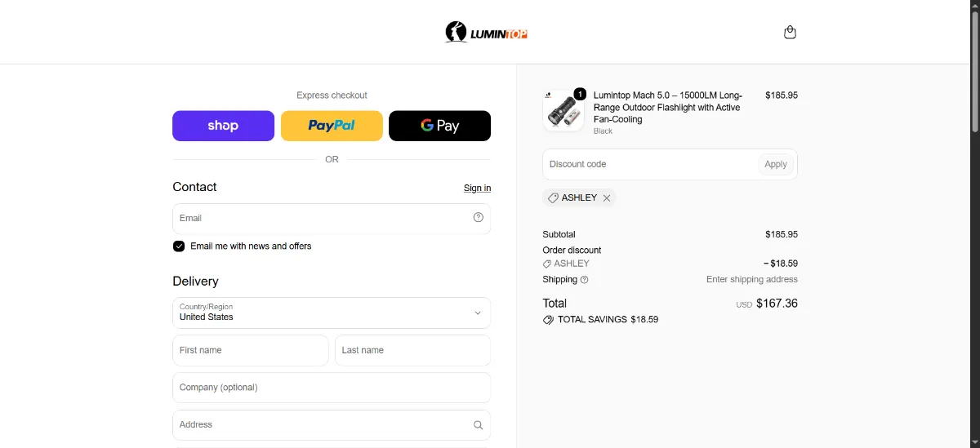Click the tag icon in the ASHLEY chip

click(553, 198)
